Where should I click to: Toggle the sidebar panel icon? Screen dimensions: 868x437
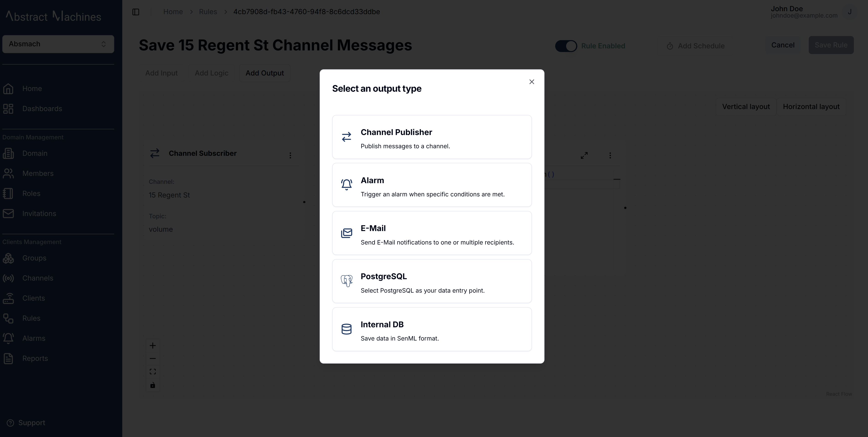(136, 12)
